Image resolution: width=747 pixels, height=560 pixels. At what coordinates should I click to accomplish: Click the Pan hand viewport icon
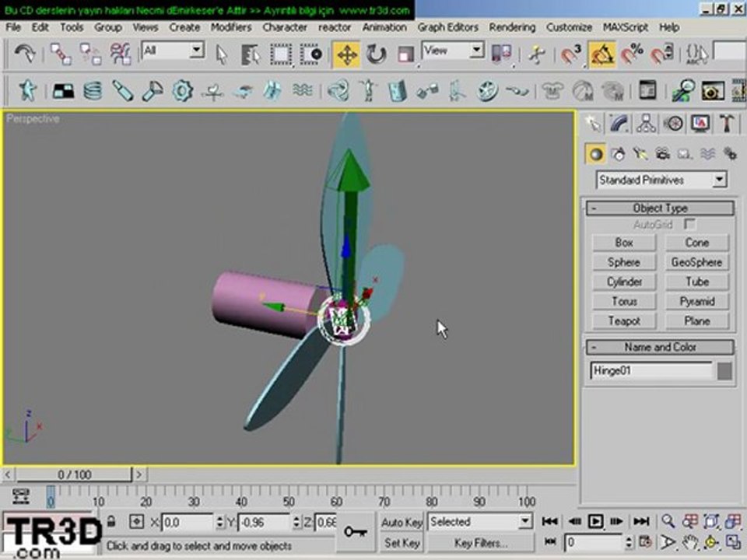pyautogui.click(x=689, y=542)
